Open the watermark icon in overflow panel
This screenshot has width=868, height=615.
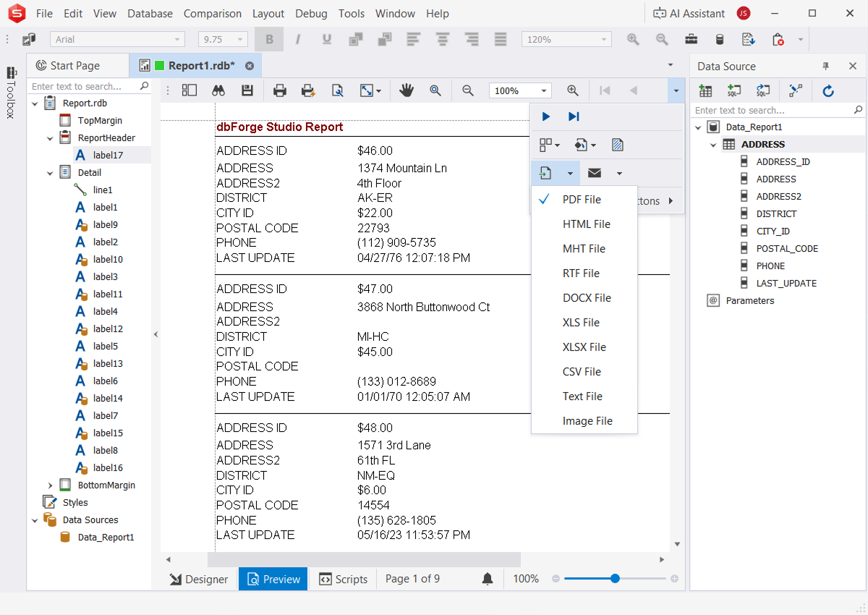(618, 145)
